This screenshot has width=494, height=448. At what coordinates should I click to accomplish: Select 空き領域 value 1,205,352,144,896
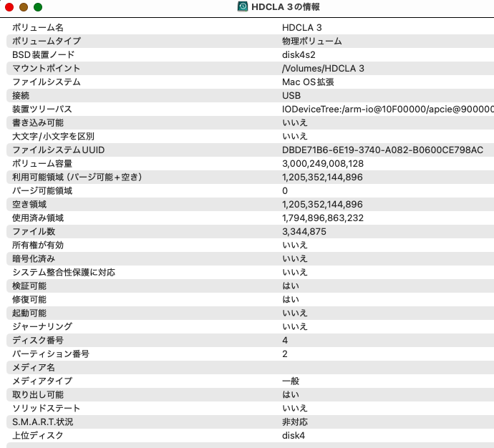(322, 205)
